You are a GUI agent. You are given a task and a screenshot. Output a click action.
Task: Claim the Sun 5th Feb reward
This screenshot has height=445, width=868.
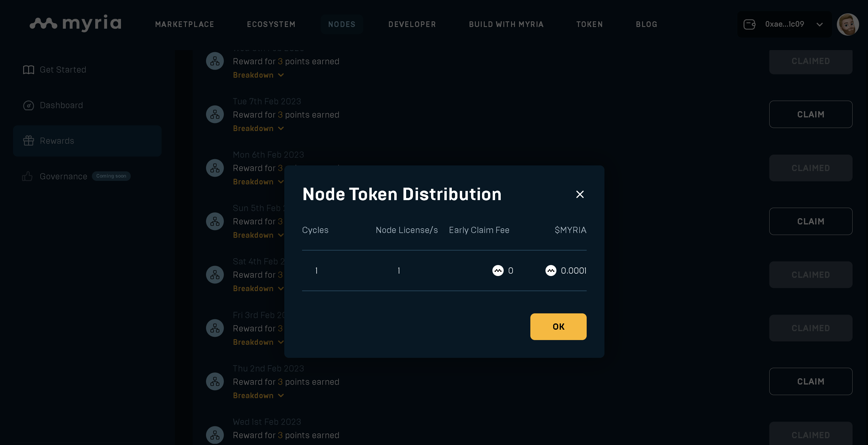pyautogui.click(x=811, y=221)
